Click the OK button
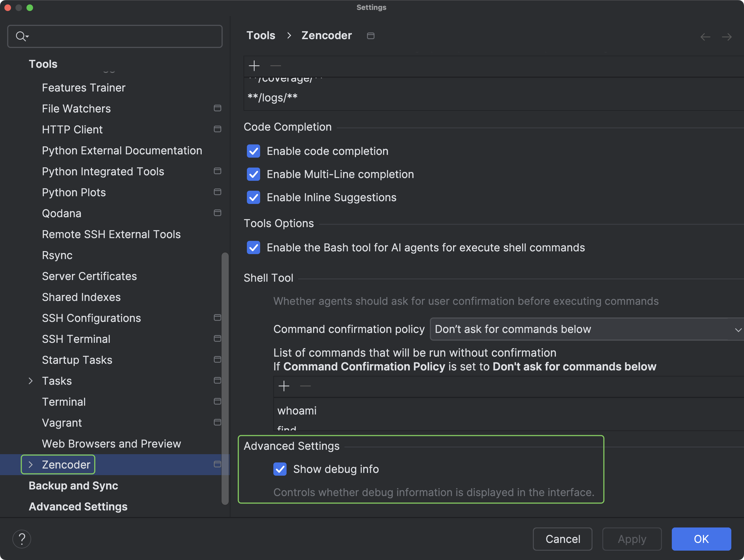This screenshot has height=560, width=744. [701, 539]
